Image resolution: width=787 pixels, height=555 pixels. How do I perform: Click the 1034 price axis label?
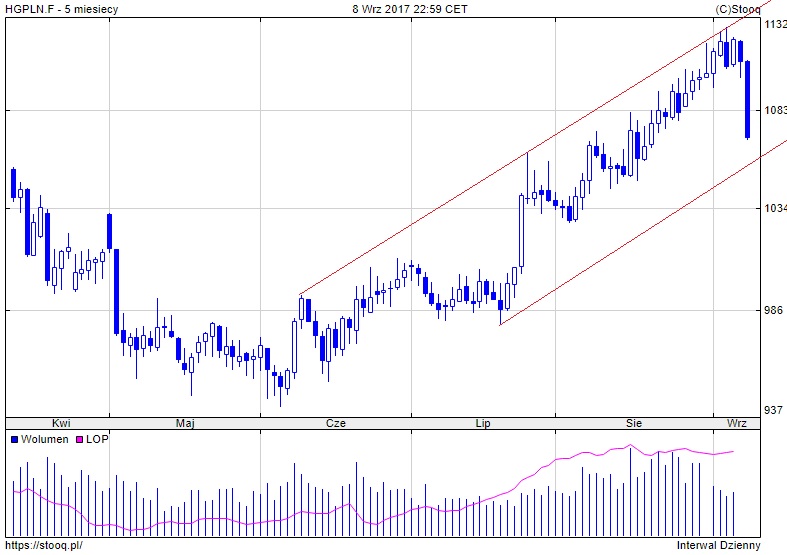click(775, 208)
